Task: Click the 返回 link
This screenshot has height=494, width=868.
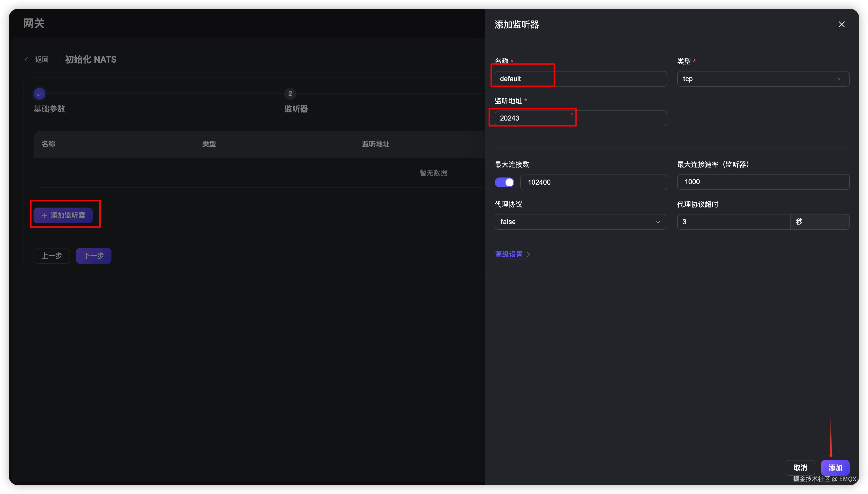Action: click(x=42, y=60)
